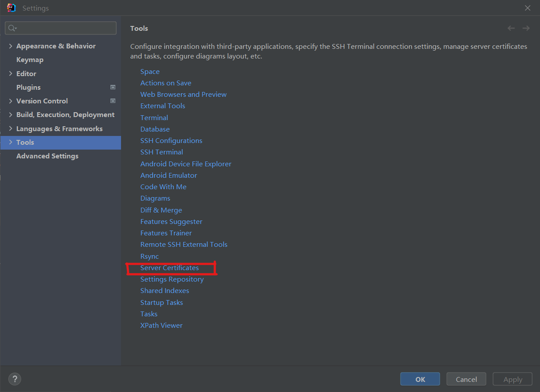Image resolution: width=540 pixels, height=392 pixels.
Task: Open the Diagrams link
Action: [155, 198]
